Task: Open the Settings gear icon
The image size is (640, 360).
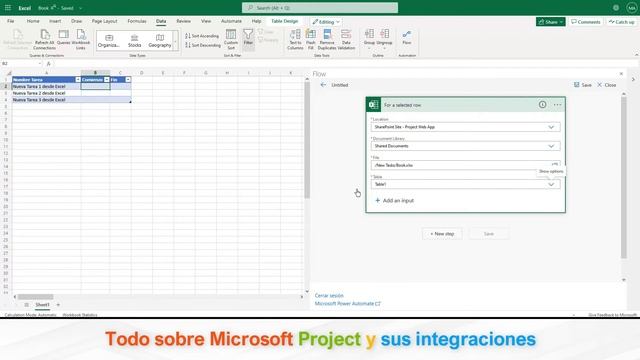Action: click(x=616, y=8)
